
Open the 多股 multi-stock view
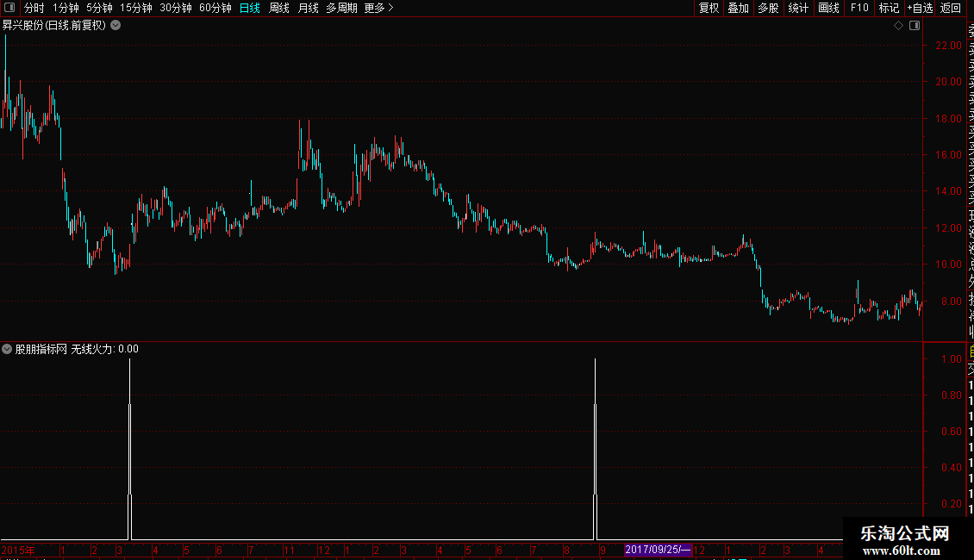pos(768,8)
